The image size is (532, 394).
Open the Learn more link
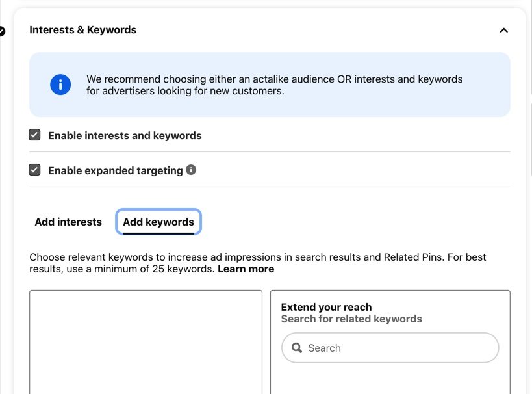click(246, 269)
